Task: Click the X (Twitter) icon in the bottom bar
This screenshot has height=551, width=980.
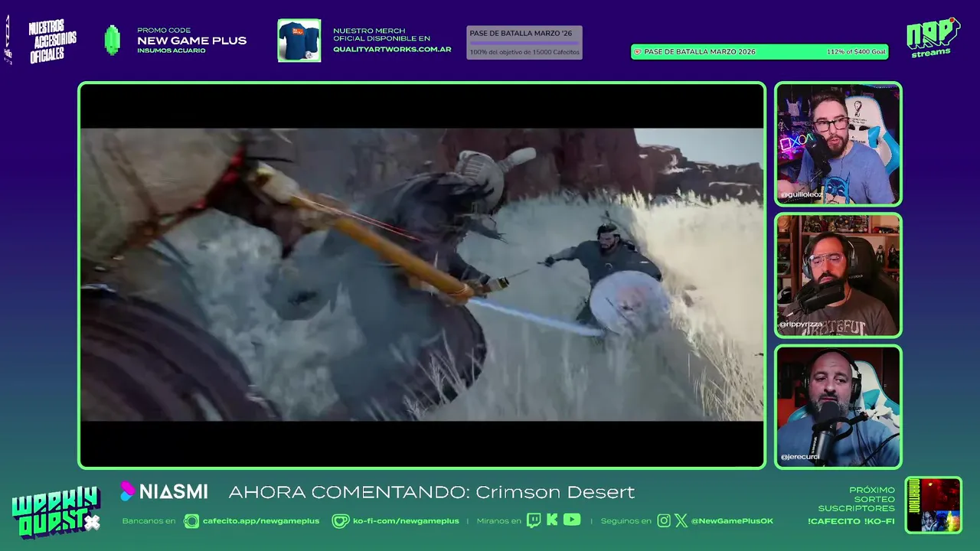Action: point(681,520)
